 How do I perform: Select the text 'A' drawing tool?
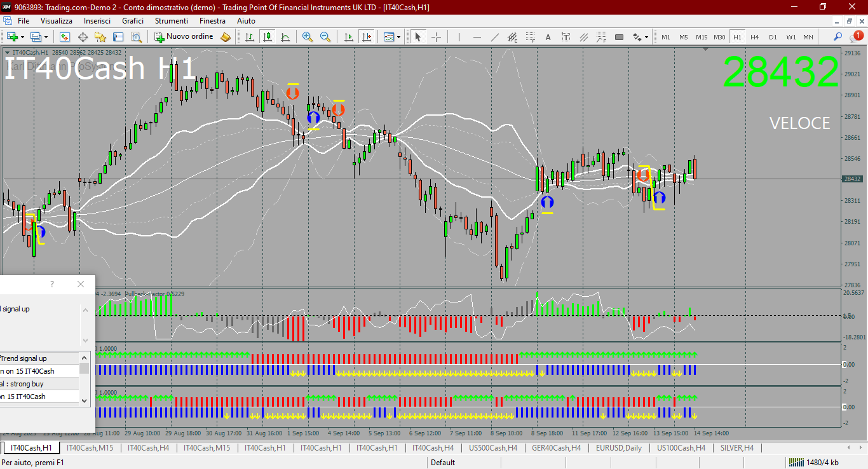[548, 37]
